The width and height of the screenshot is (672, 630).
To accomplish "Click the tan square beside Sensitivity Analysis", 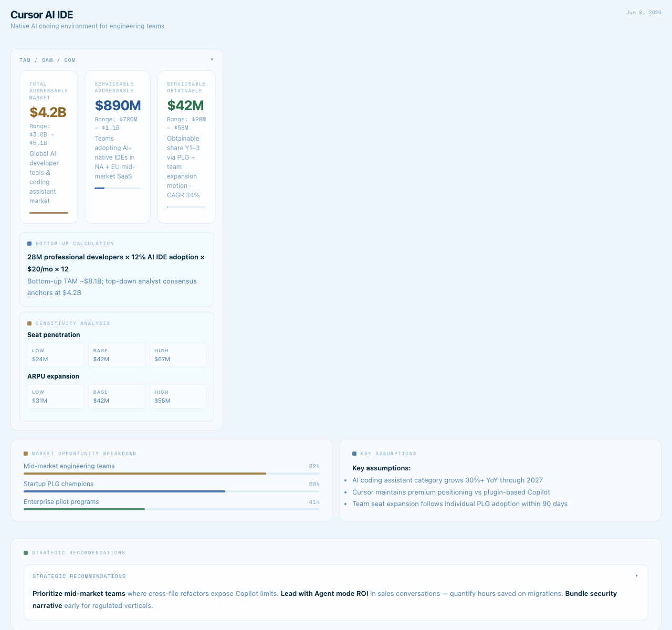I will tap(29, 323).
